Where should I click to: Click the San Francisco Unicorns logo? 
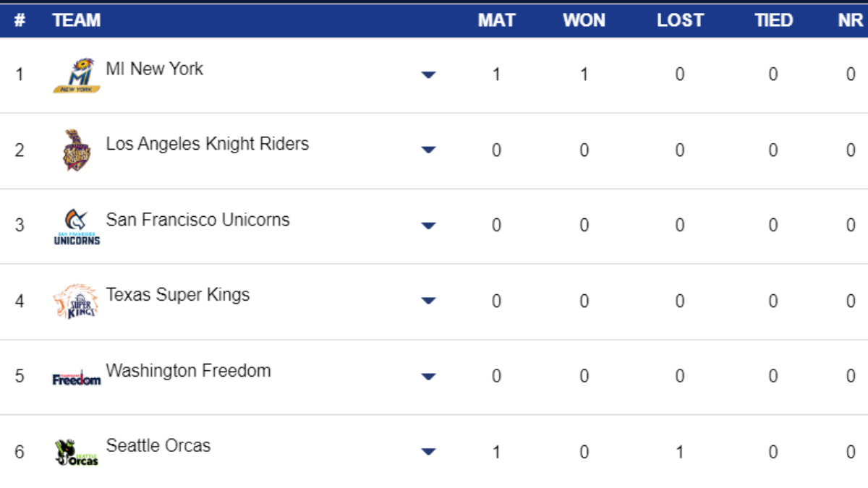coord(76,226)
